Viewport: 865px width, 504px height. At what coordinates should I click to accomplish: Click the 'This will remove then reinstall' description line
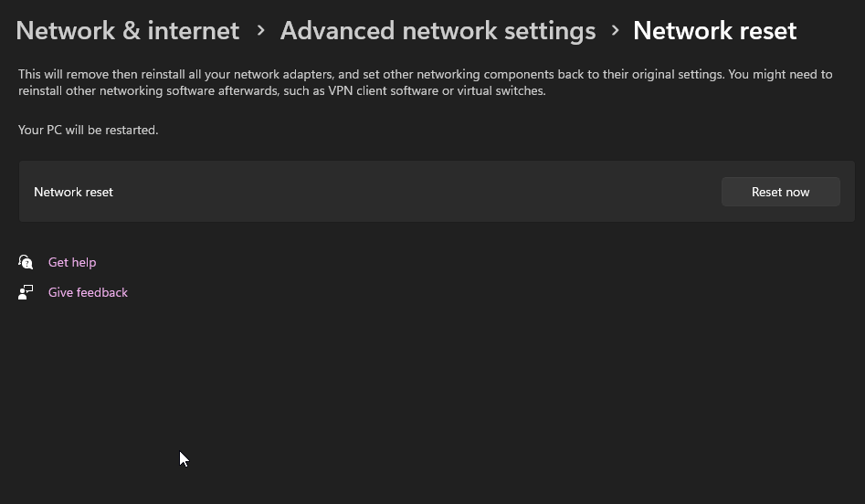pyautogui.click(x=426, y=75)
